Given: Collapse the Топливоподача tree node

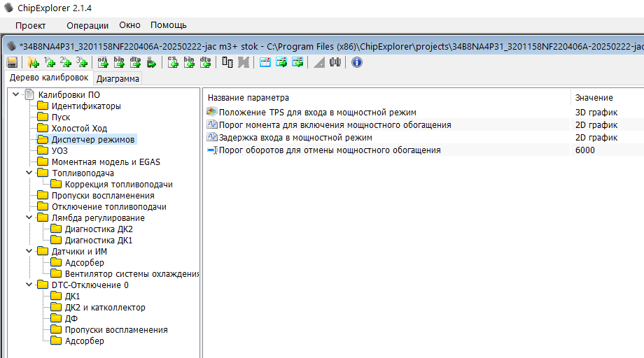Looking at the screenshot, I should [29, 173].
